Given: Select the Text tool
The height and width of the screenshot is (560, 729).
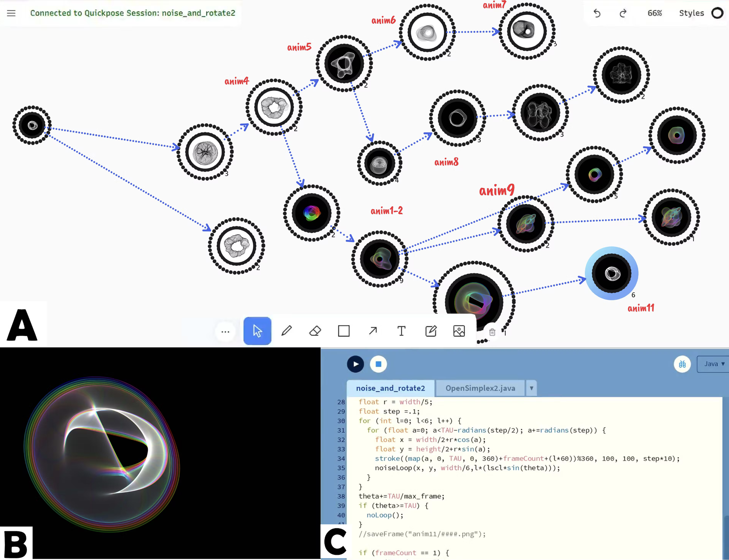Looking at the screenshot, I should (401, 331).
